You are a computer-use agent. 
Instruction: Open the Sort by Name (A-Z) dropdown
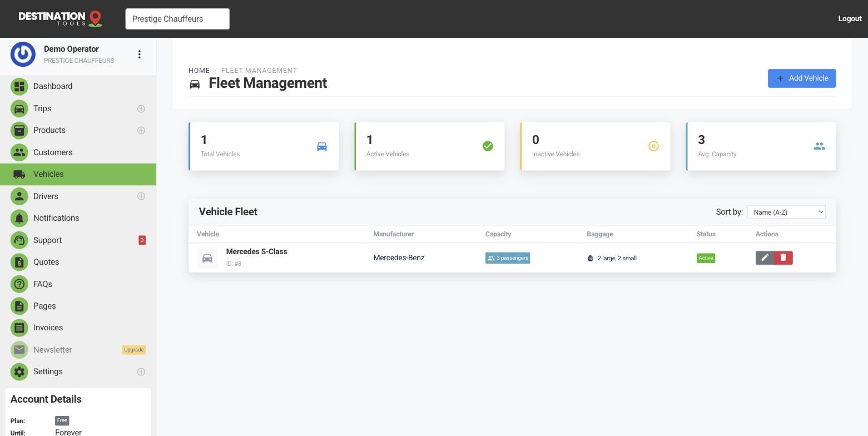786,212
